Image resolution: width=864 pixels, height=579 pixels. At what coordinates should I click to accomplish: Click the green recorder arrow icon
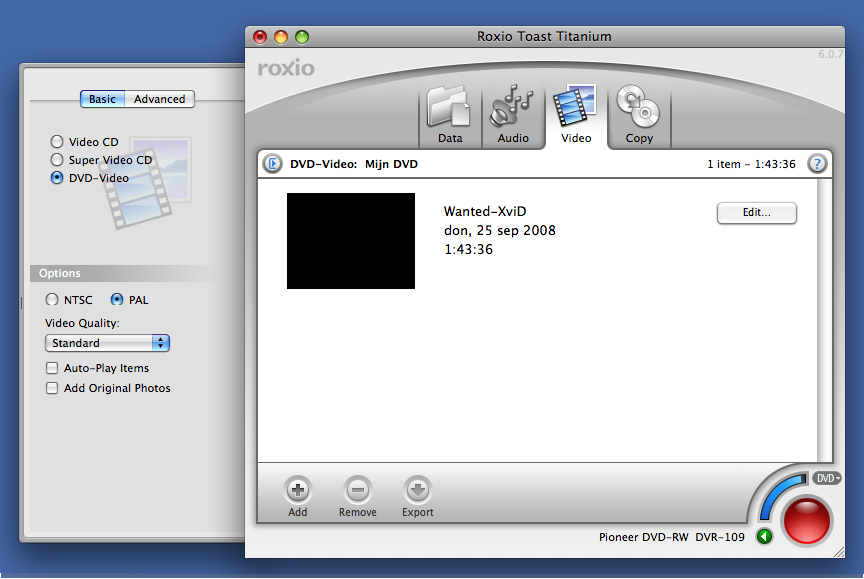[764, 537]
